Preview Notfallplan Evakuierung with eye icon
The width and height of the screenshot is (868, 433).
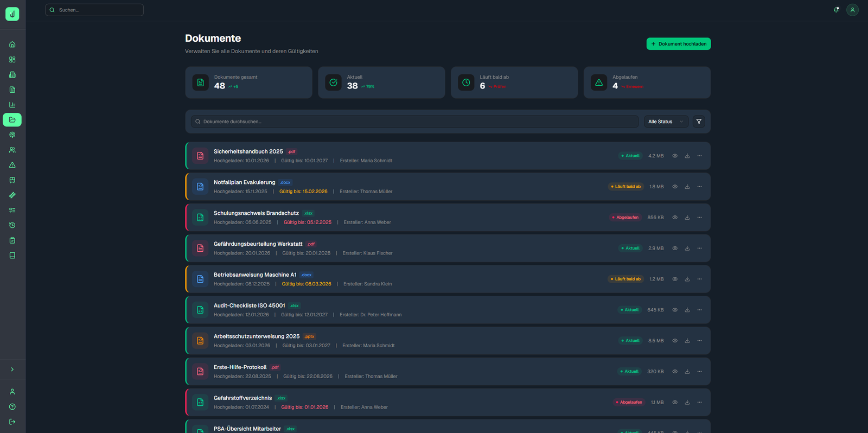click(675, 187)
